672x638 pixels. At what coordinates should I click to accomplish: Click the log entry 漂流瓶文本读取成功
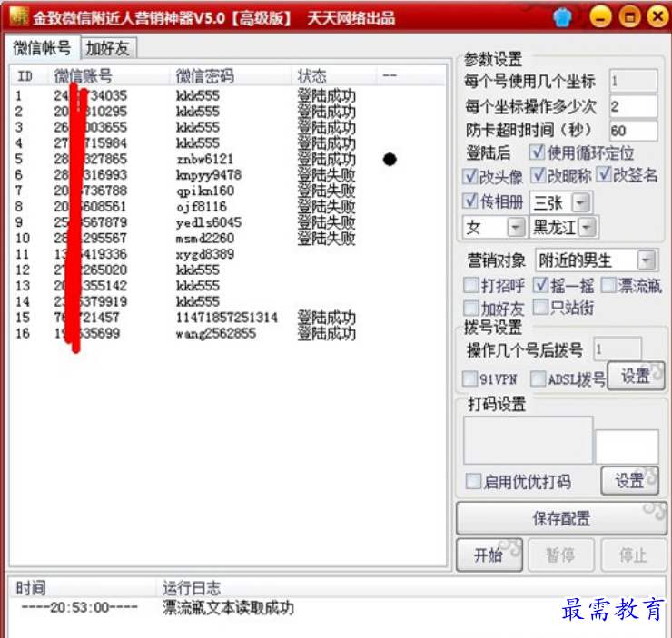[x=228, y=608]
